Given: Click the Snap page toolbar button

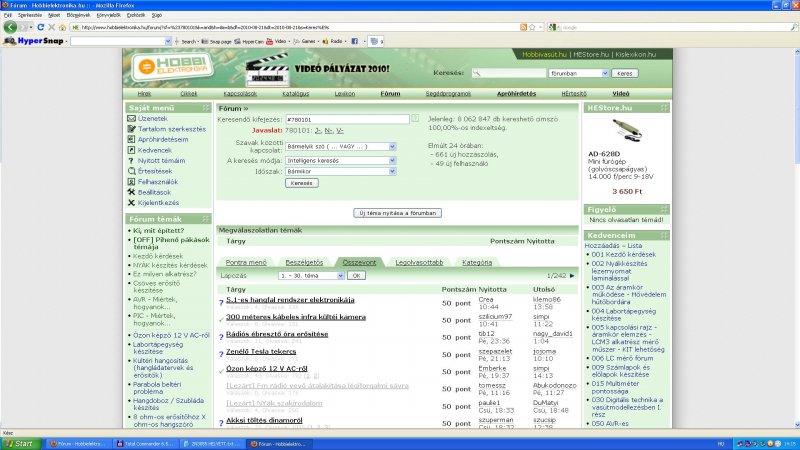Looking at the screenshot, I should click(216, 41).
